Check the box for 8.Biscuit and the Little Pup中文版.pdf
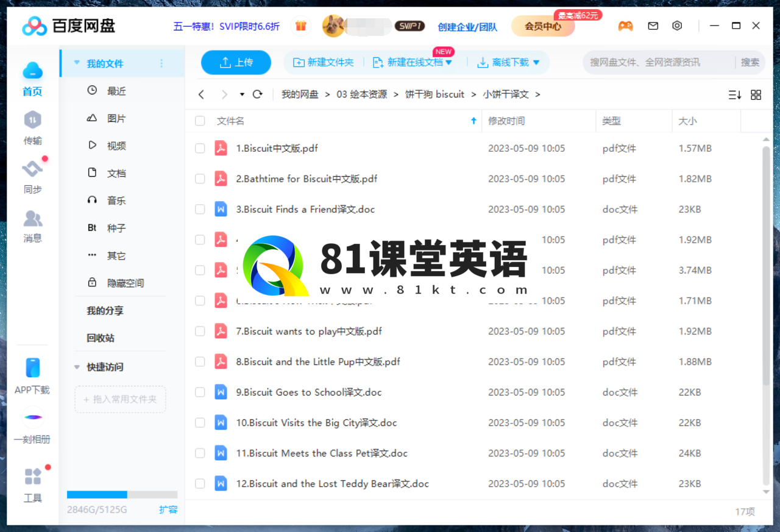Viewport: 780px width, 532px height. pyautogui.click(x=200, y=361)
